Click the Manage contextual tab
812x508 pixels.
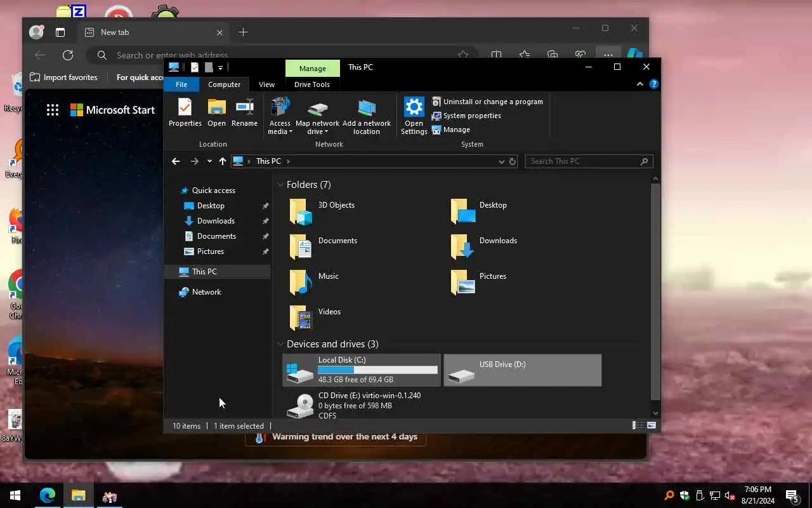312,68
